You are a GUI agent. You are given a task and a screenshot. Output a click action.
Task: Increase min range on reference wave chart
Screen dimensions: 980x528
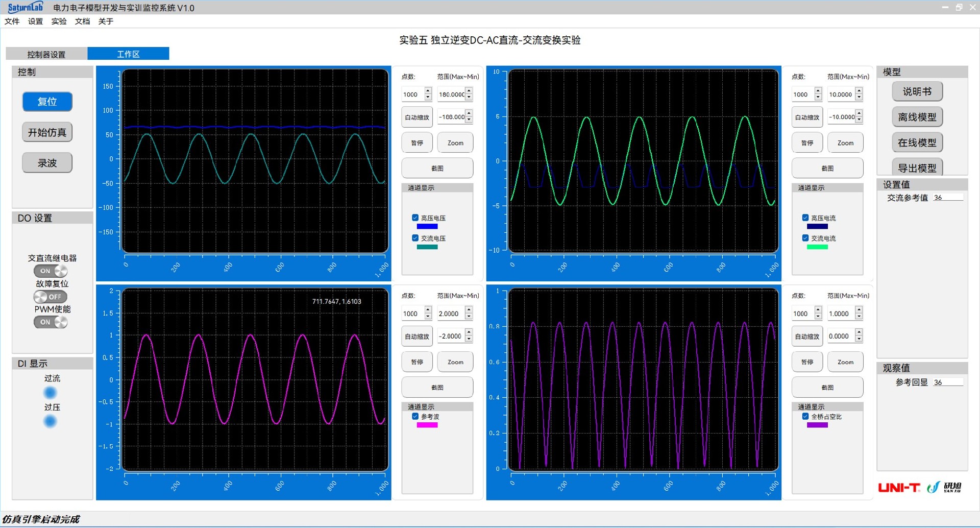click(469, 333)
